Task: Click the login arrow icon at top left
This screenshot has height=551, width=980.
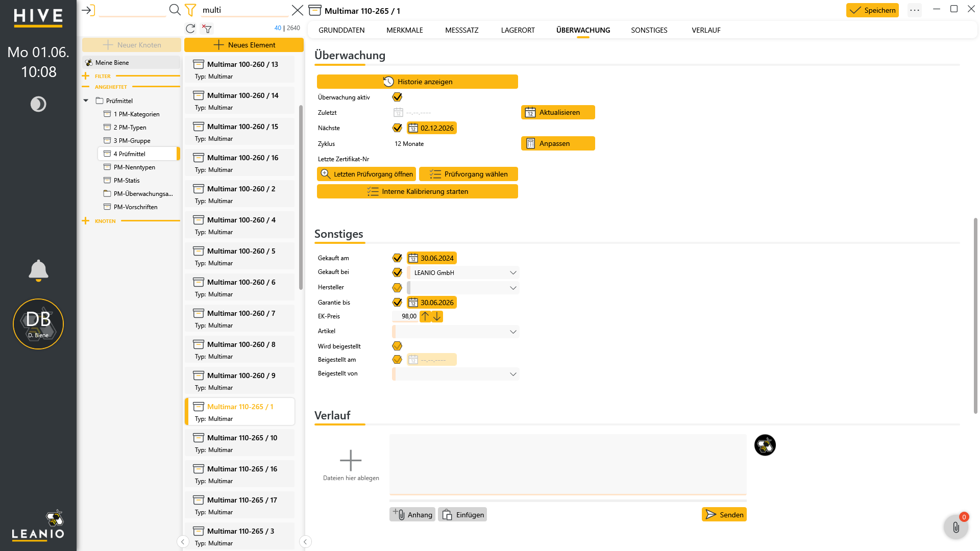Action: coord(88,10)
